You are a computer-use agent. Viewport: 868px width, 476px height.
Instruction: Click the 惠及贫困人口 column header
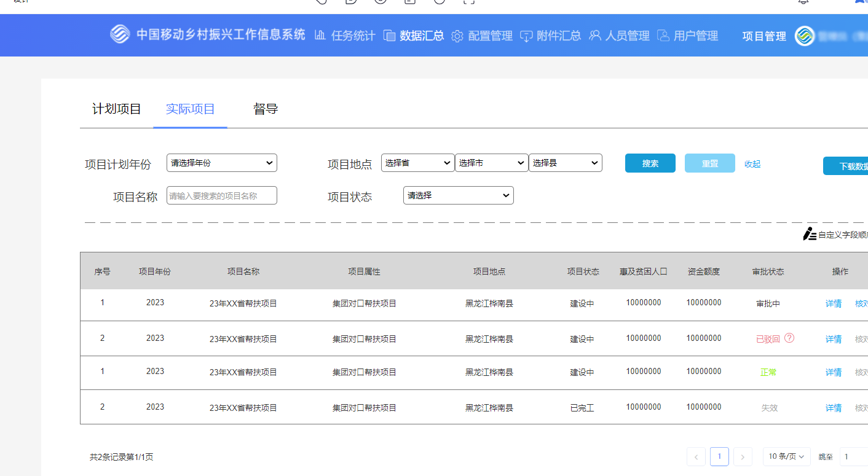[x=644, y=271]
